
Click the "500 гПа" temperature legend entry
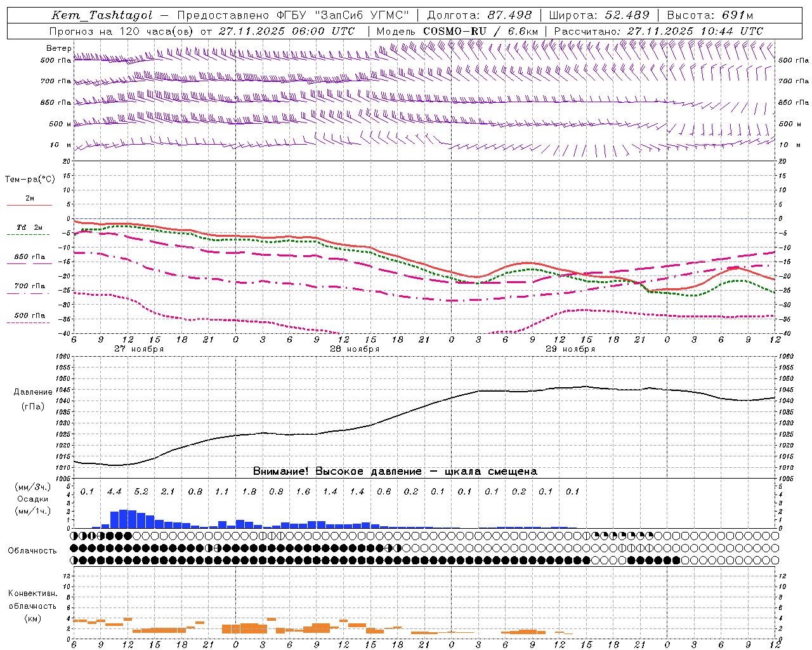[30, 315]
